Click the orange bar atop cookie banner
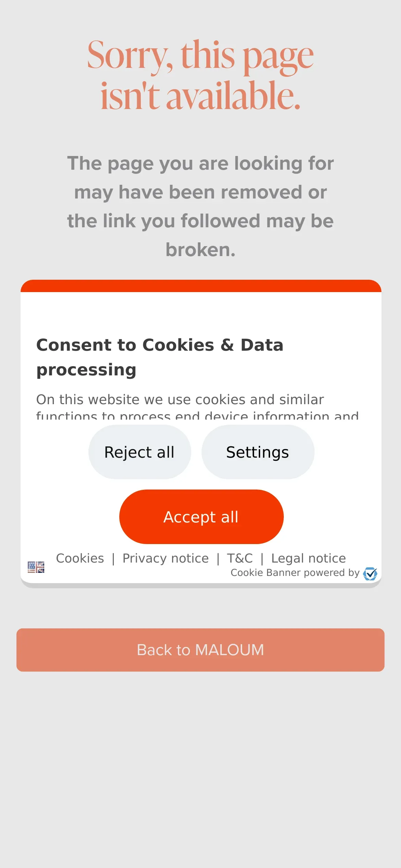401x868 pixels. pyautogui.click(x=201, y=286)
